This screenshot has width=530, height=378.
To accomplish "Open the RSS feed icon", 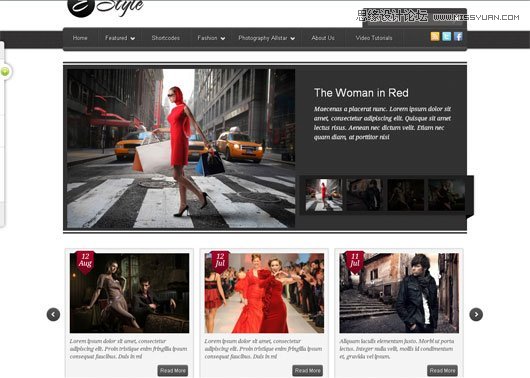I will point(435,37).
